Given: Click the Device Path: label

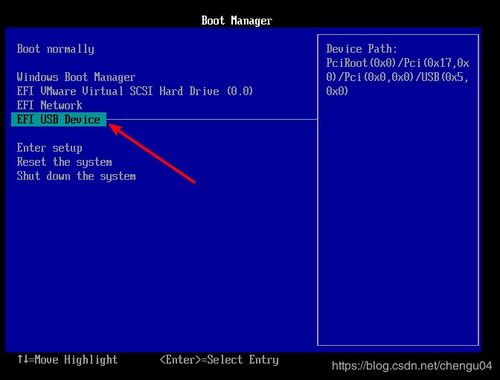Looking at the screenshot, I should (362, 49).
